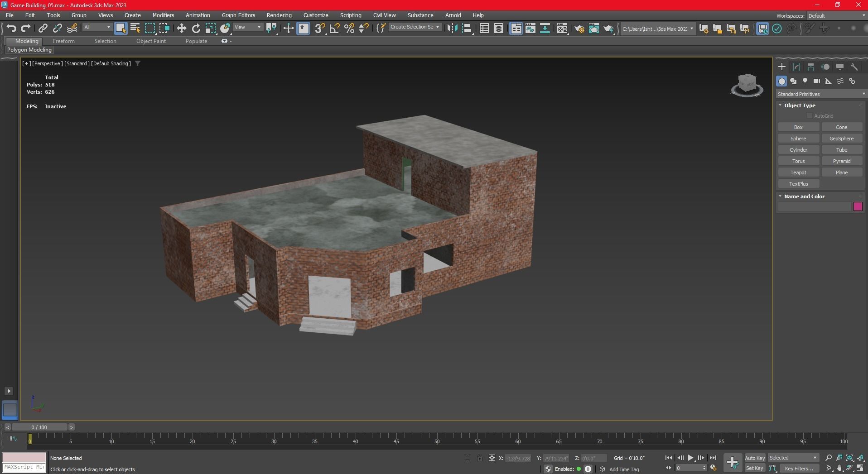The height and width of the screenshot is (474, 868).
Task: Toggle Angle Snap
Action: point(335,29)
